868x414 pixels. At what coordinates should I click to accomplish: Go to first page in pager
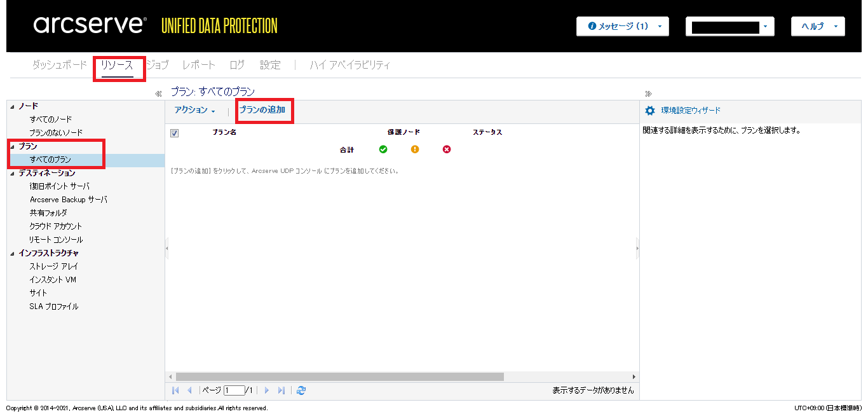[175, 390]
